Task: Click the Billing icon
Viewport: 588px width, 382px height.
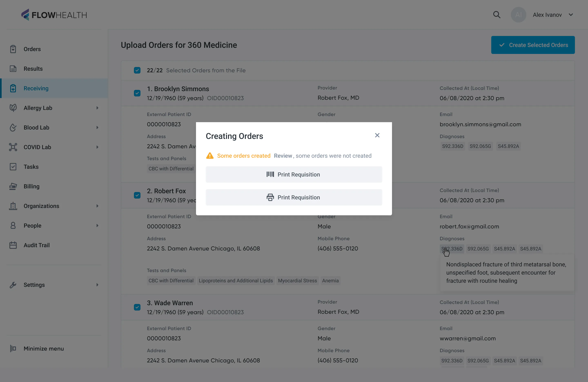Action: click(13, 187)
